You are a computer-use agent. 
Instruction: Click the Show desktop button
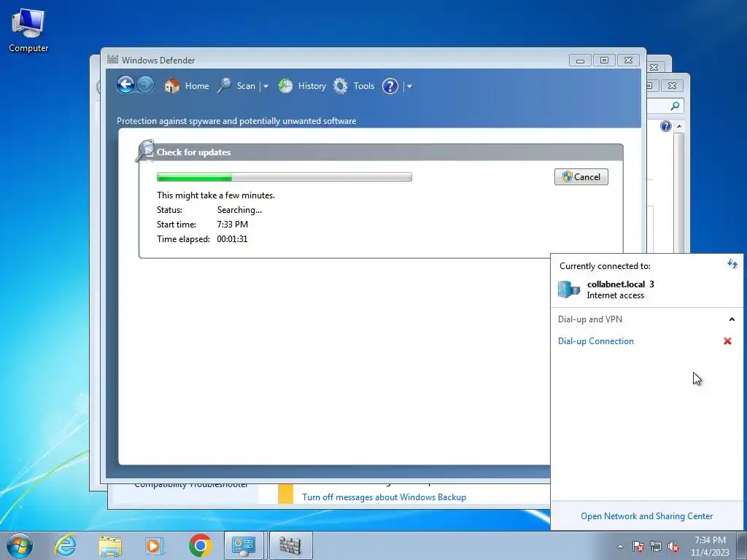click(x=742, y=545)
